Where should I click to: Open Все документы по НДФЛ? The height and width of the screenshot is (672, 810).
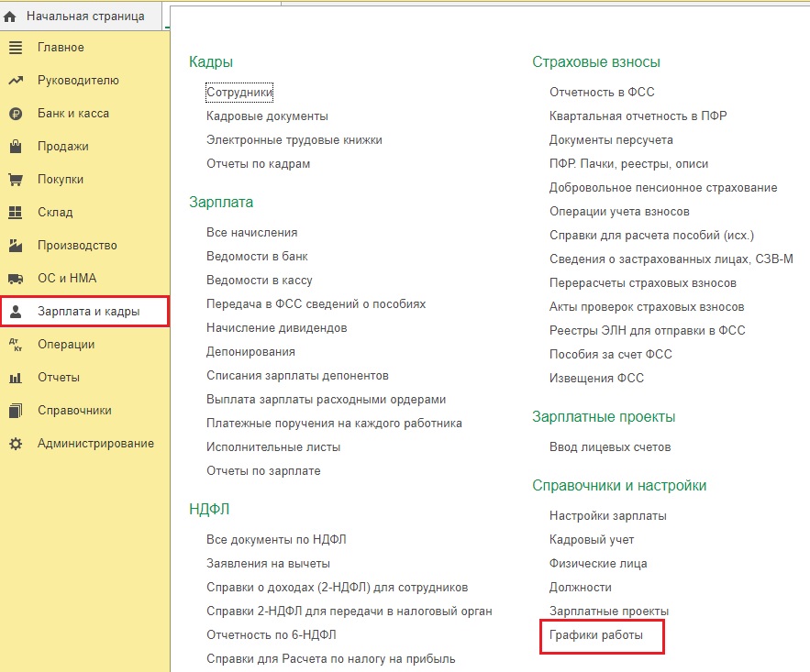coord(276,540)
